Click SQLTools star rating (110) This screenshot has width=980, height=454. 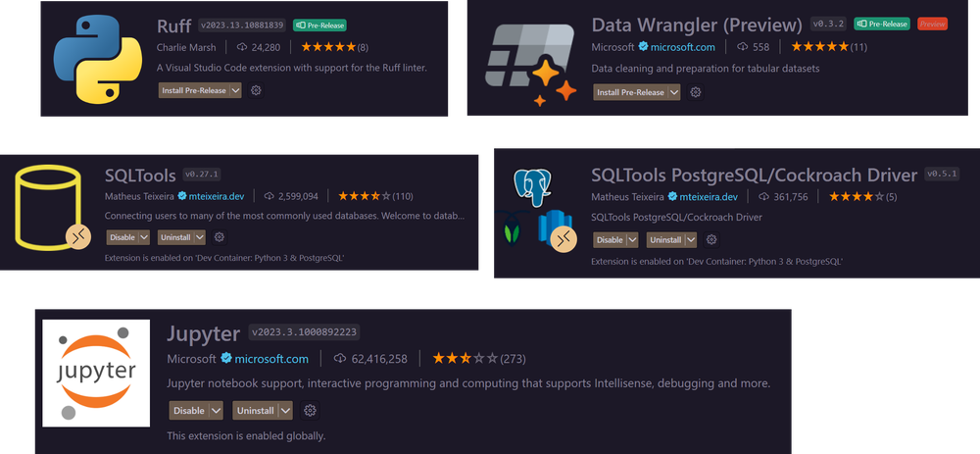[365, 196]
